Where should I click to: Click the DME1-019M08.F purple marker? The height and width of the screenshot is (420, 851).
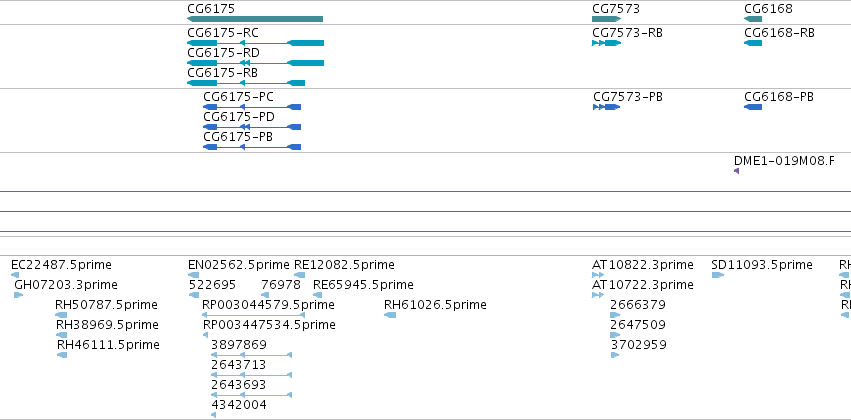tap(736, 171)
